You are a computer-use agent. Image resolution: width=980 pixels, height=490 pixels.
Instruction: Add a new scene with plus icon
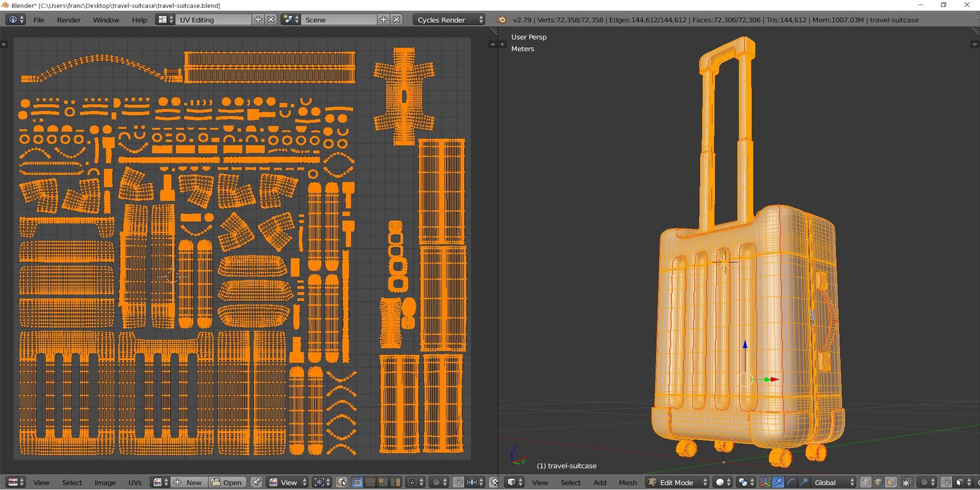384,19
